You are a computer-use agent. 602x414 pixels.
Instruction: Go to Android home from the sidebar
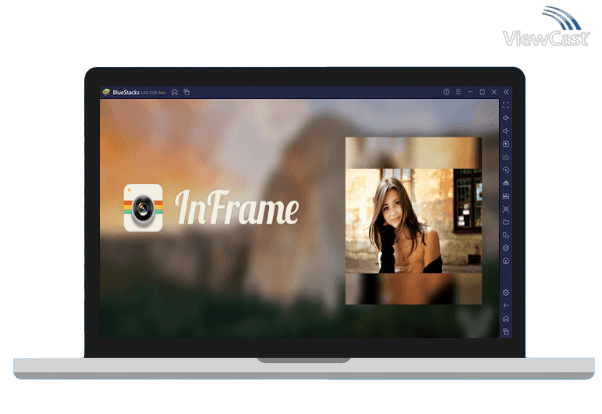point(506,319)
